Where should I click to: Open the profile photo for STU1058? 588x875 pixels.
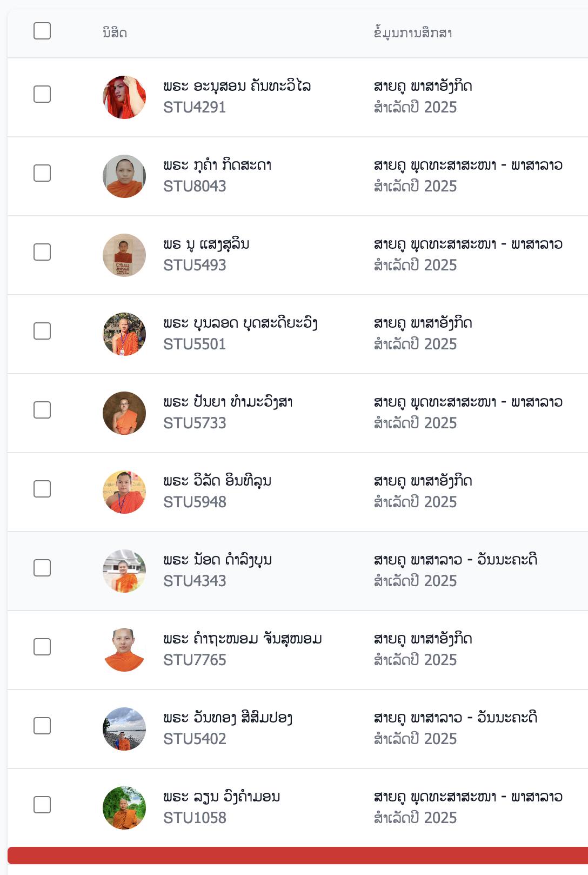[x=124, y=808]
